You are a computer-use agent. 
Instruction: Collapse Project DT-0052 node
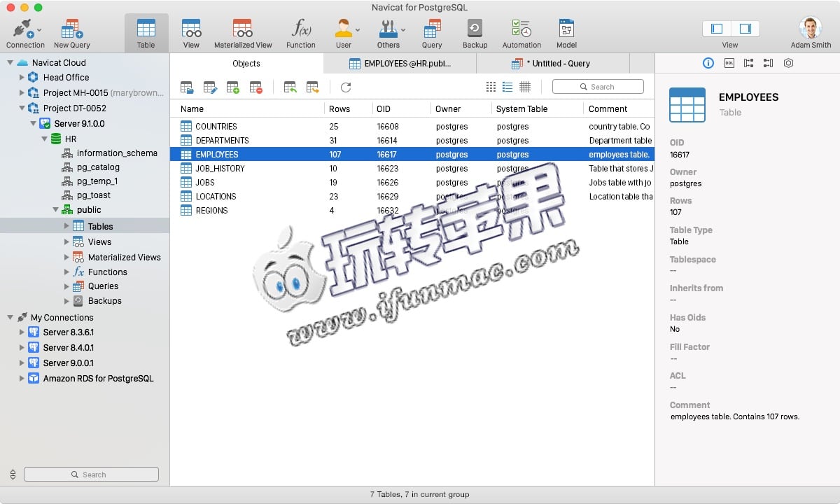point(22,108)
